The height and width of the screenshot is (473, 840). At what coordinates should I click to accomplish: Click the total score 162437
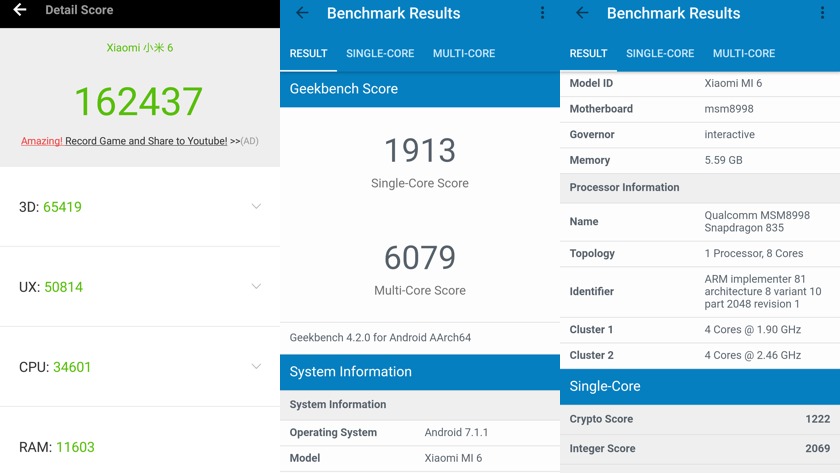click(x=138, y=101)
